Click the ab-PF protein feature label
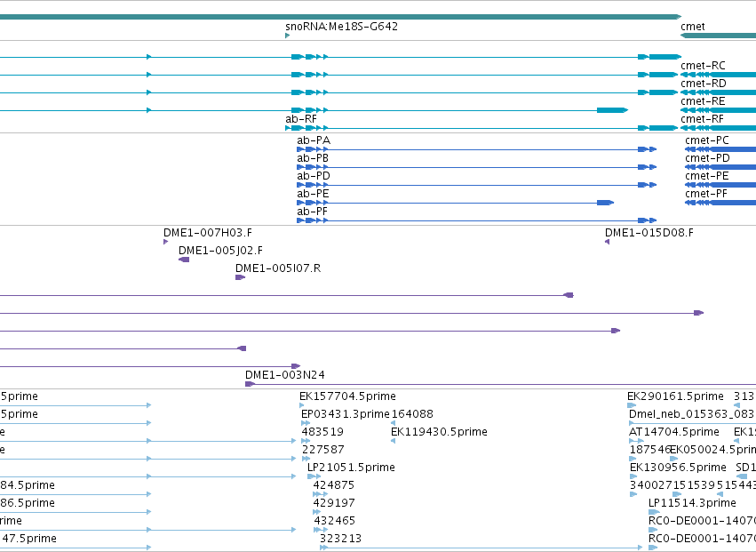 pos(313,212)
